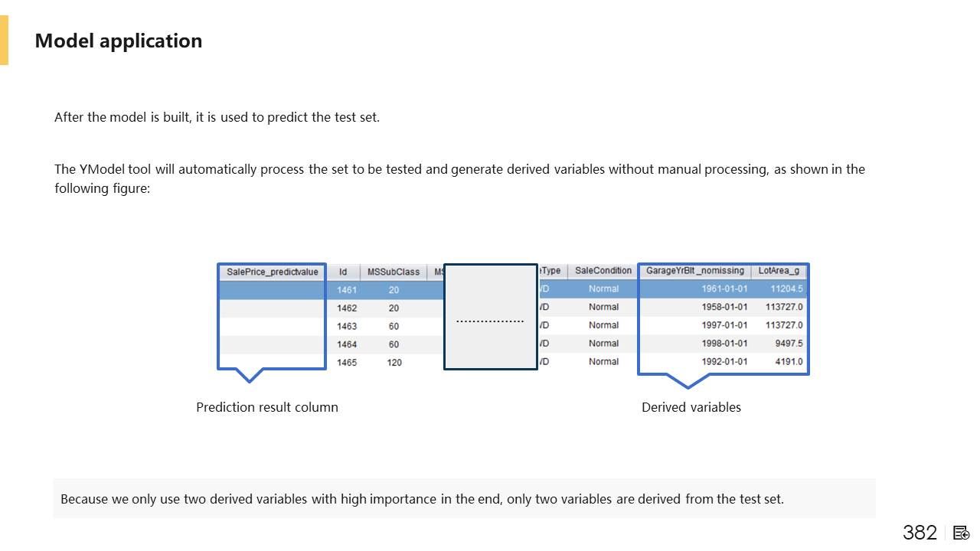
Task: Click the MSSubClass column header
Action: 394,272
